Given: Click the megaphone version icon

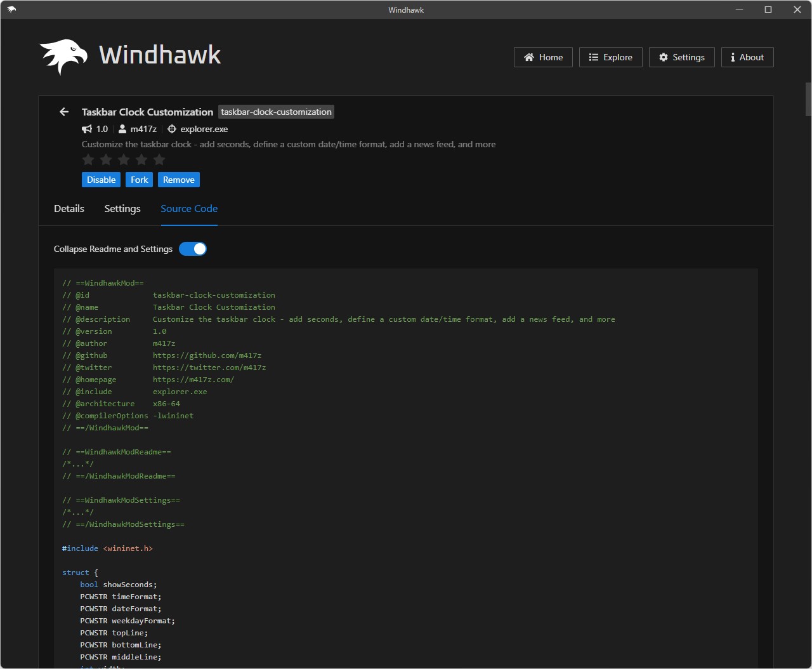Looking at the screenshot, I should 87,129.
